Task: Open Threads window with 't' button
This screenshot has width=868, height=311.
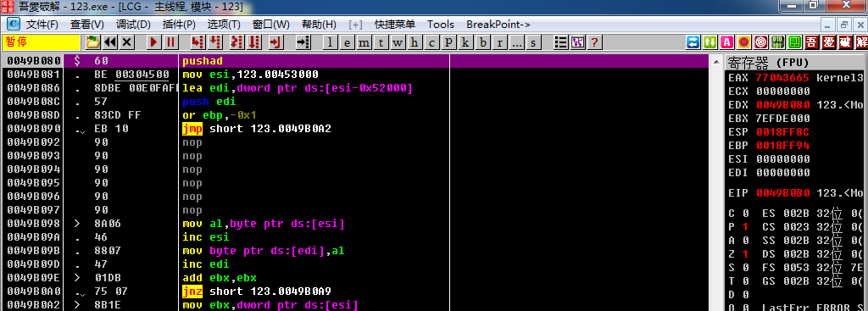Action: (x=381, y=42)
